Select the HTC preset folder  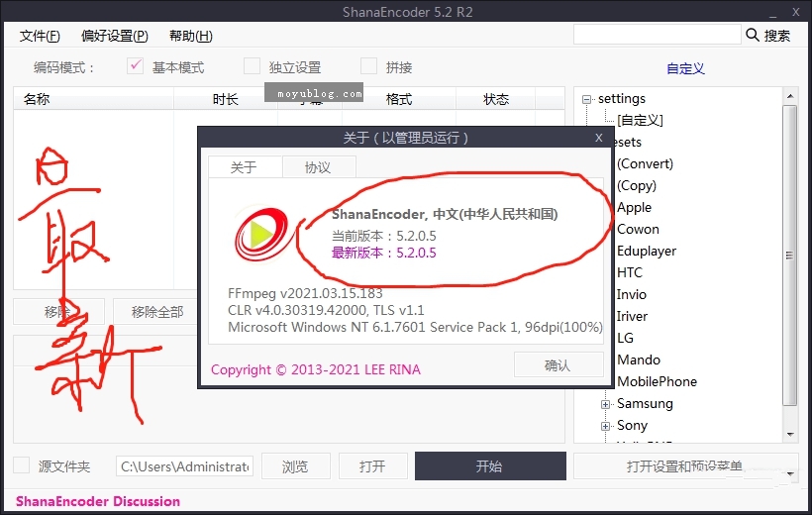[x=629, y=272]
